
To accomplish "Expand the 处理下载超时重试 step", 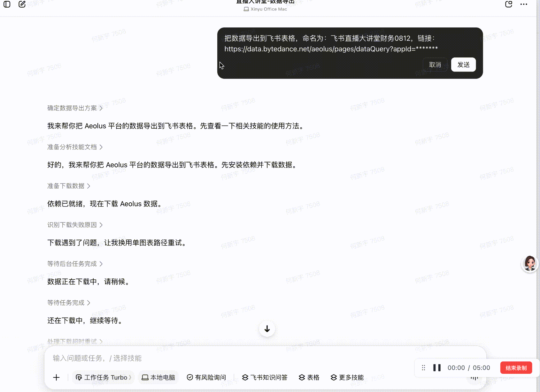I will tap(75, 342).
